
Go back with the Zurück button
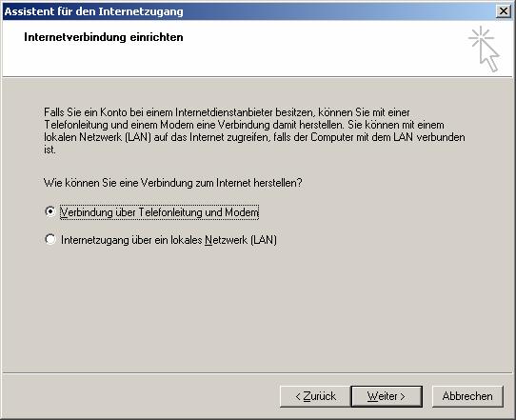315,396
